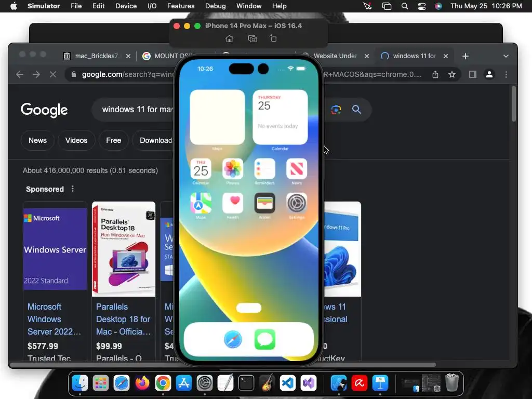The height and width of the screenshot is (399, 532).
Task: Click Windows Server 2022 Standard product image
Action: [55, 249]
